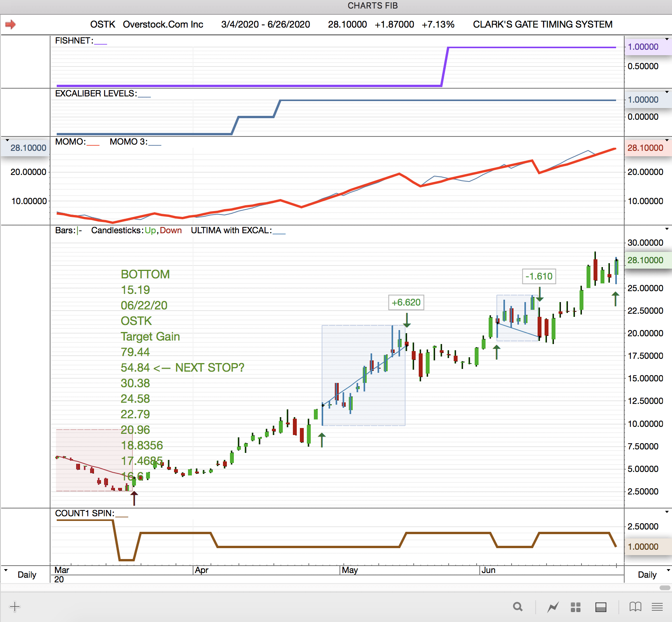Click the green up arrow beneath latest candle

pos(615,299)
